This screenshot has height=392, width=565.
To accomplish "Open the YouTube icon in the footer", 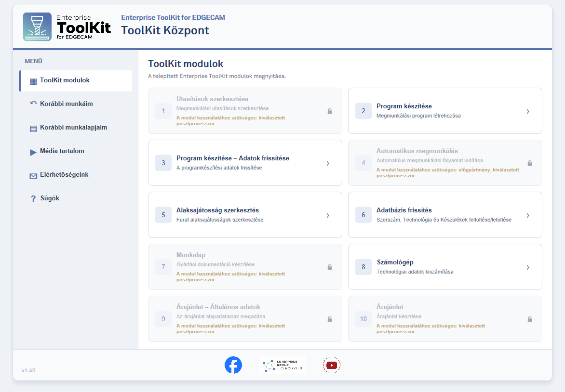I will (x=332, y=365).
